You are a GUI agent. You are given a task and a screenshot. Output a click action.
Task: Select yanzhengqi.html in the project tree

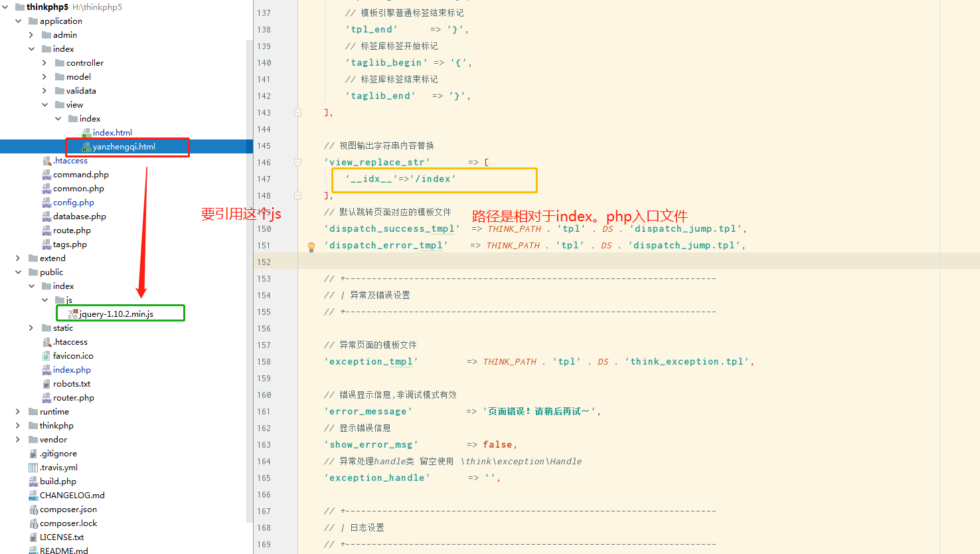coord(127,145)
